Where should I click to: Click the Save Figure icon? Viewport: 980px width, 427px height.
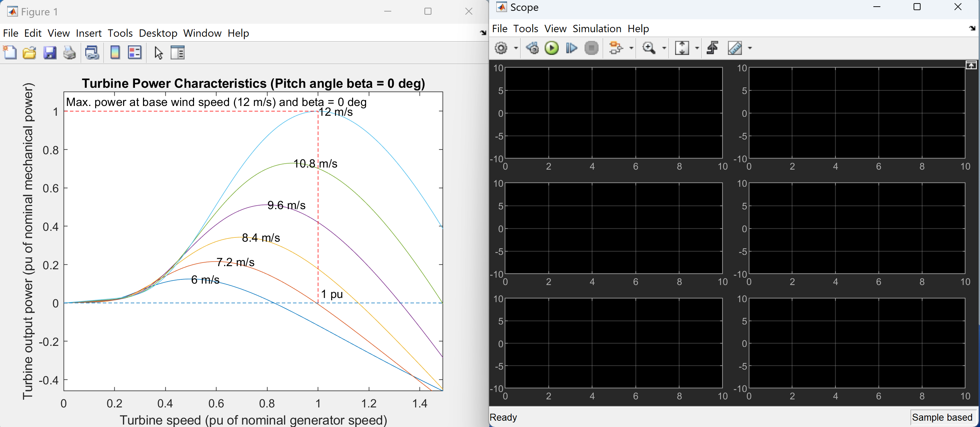click(49, 52)
